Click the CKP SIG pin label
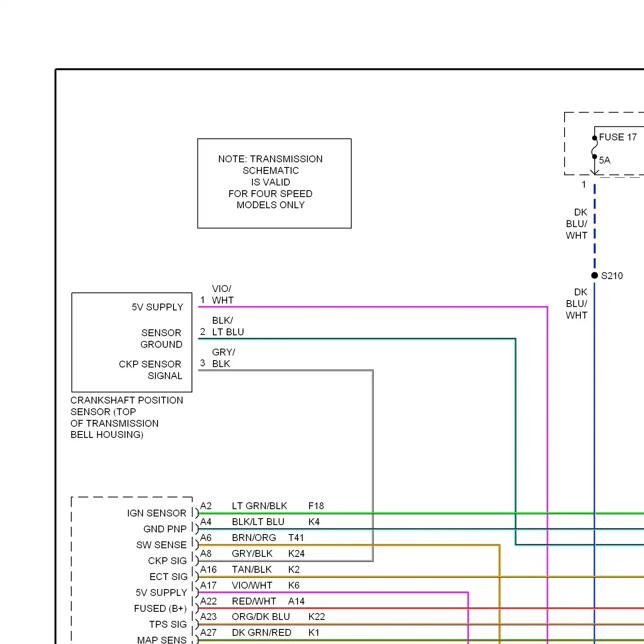The width and height of the screenshot is (644, 644). pos(167,561)
